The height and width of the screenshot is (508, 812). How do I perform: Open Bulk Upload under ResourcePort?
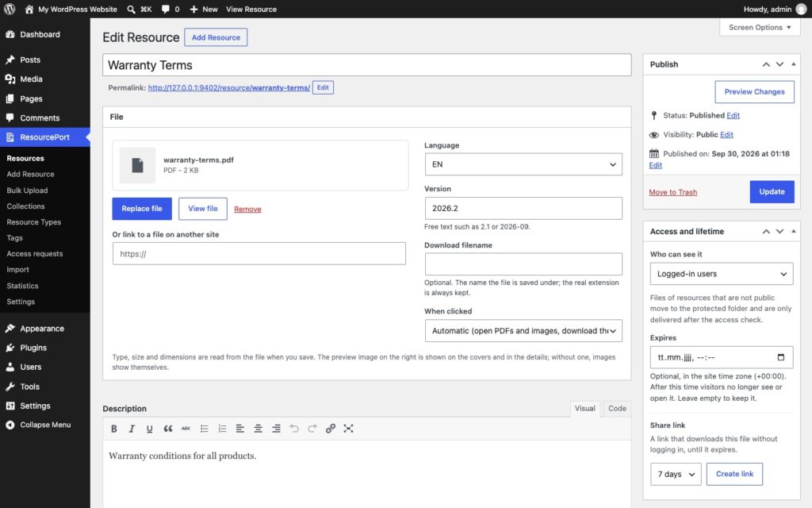[27, 190]
